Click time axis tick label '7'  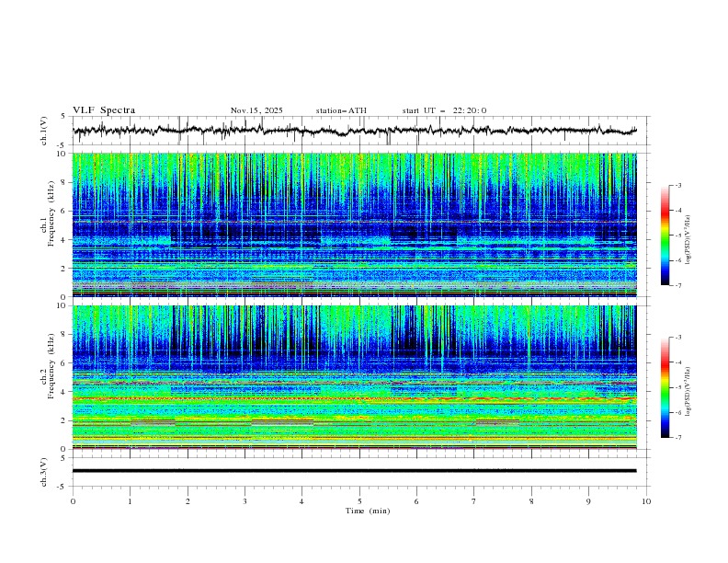click(474, 501)
